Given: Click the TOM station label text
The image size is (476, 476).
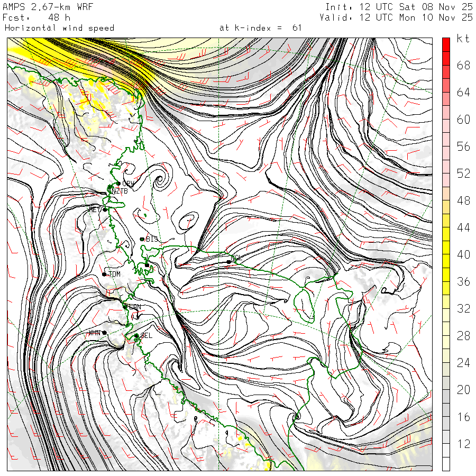Looking at the screenshot, I should (x=114, y=274).
